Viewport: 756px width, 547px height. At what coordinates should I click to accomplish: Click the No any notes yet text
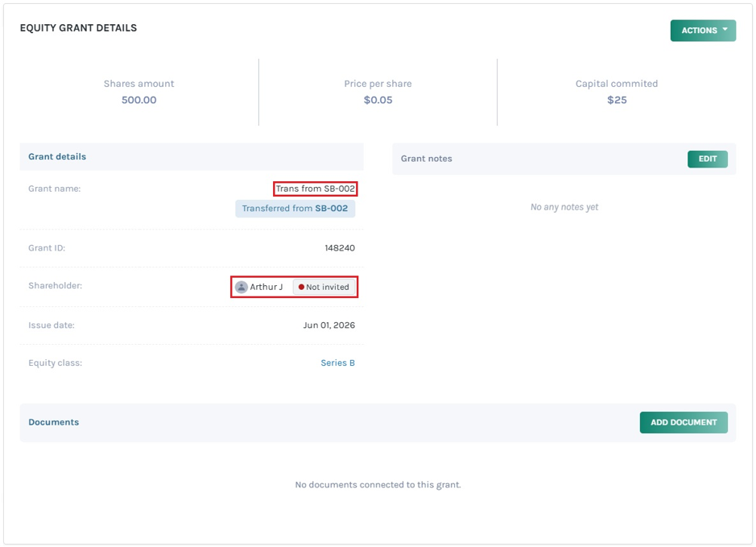click(x=564, y=207)
